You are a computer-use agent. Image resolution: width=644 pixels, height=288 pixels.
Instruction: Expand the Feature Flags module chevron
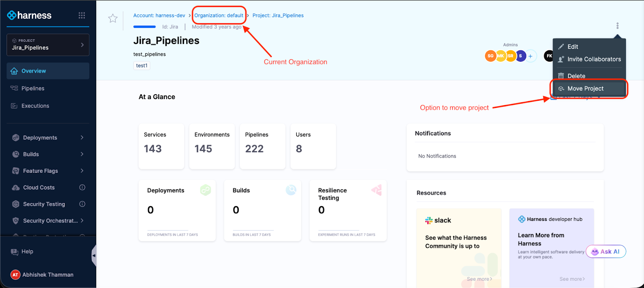point(82,170)
